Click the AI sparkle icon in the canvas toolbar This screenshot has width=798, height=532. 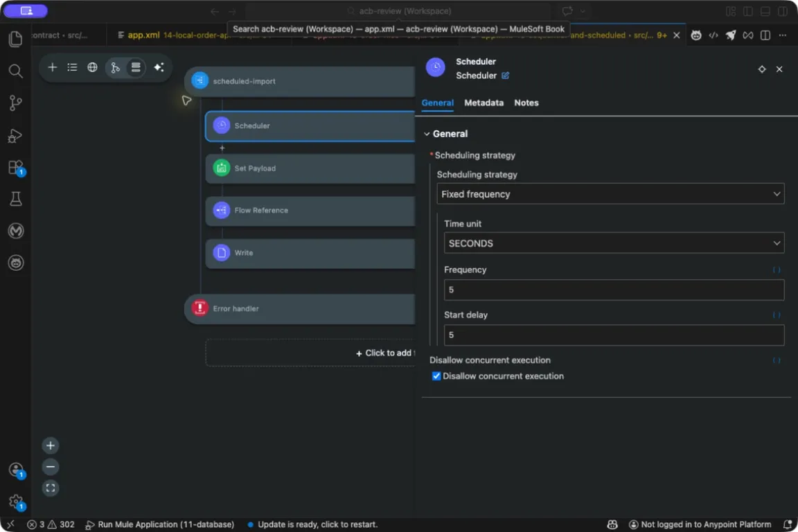[x=159, y=67]
